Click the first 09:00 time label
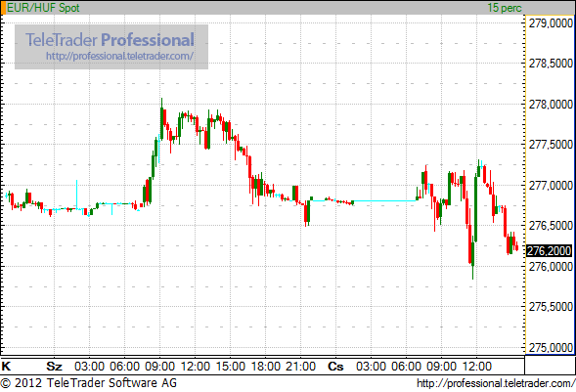Viewport: 576px width, 392px height. pos(159,367)
